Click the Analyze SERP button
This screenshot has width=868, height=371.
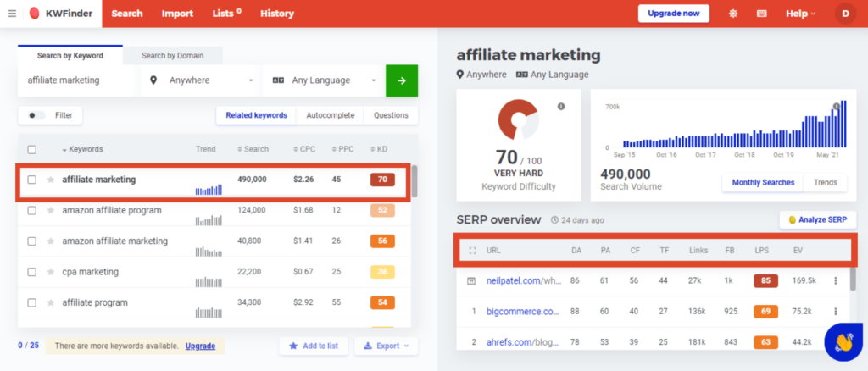[x=818, y=219]
